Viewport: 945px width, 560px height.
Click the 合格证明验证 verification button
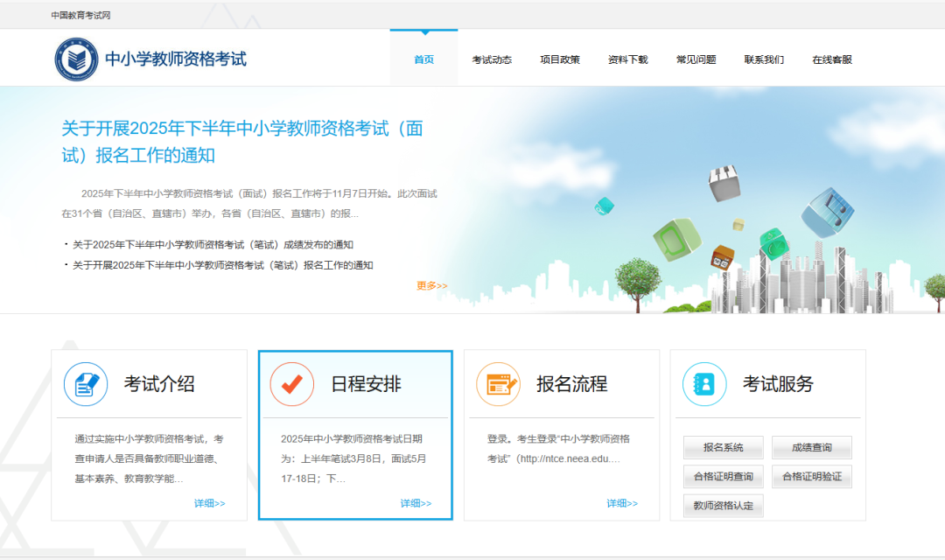click(812, 477)
